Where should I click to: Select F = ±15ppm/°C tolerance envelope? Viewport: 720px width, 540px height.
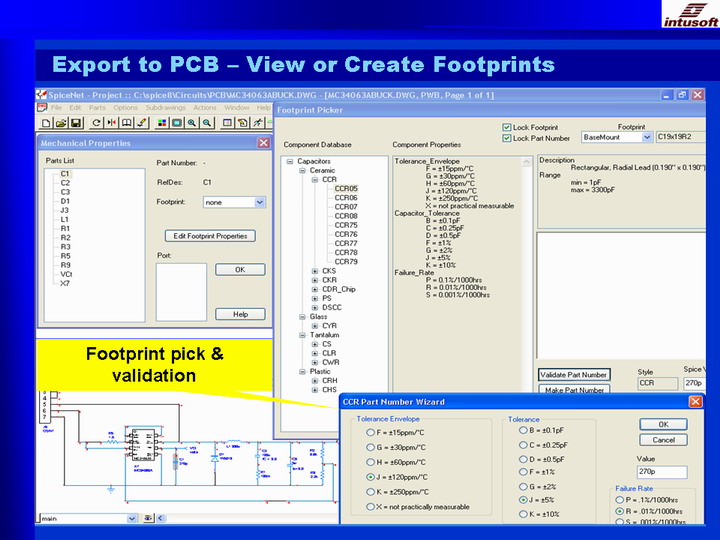click(370, 433)
